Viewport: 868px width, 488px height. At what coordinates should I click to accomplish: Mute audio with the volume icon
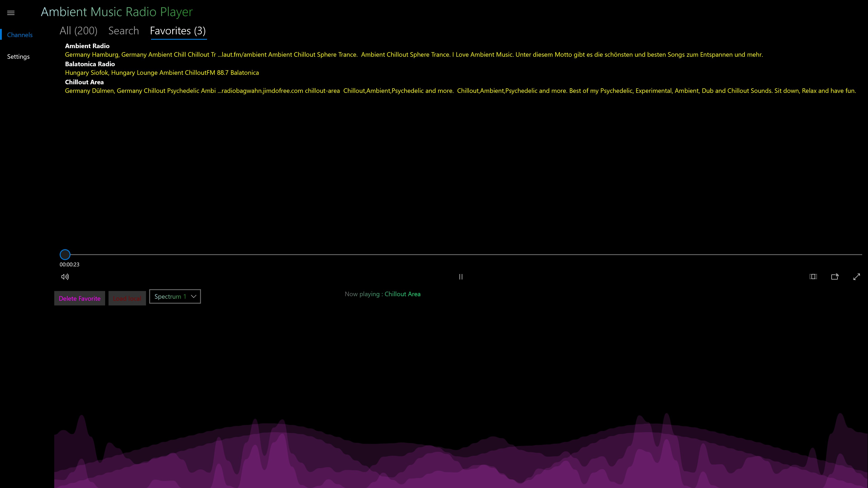click(x=65, y=277)
